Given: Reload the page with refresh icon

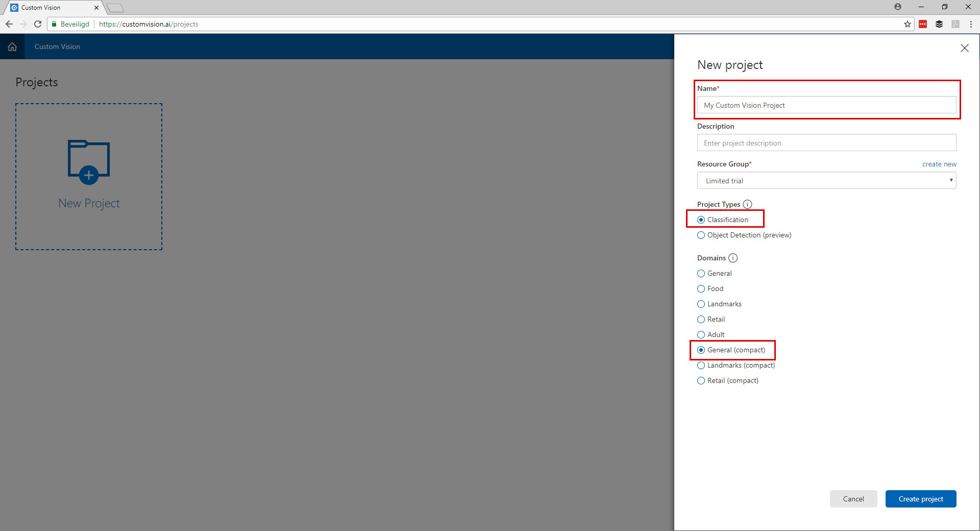Looking at the screenshot, I should coord(38,24).
